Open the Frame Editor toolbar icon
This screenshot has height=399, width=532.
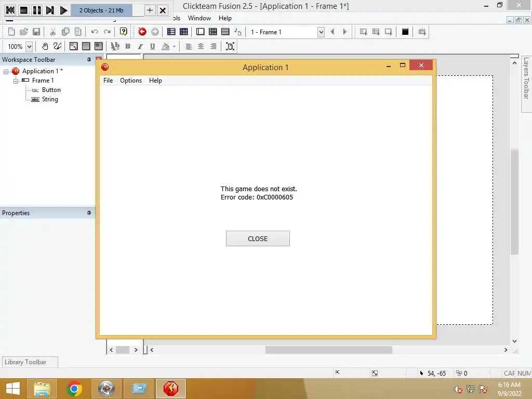point(200,32)
